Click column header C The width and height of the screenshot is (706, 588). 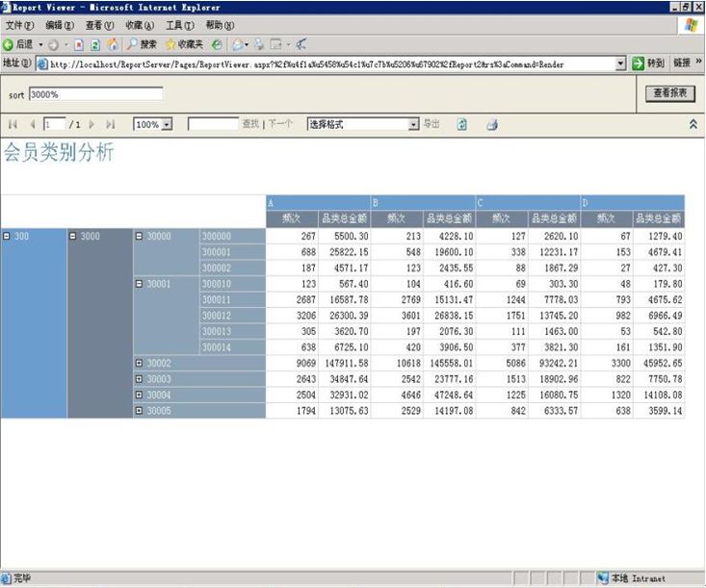(528, 202)
